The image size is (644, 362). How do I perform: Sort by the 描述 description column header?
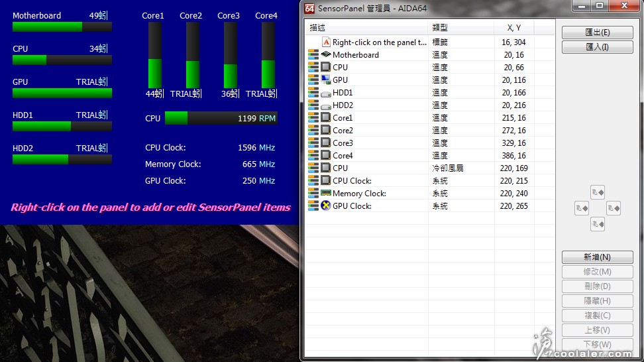366,28
